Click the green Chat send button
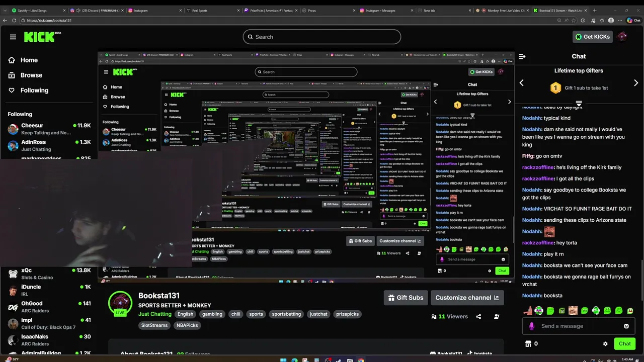This screenshot has height=362, width=644. [625, 344]
